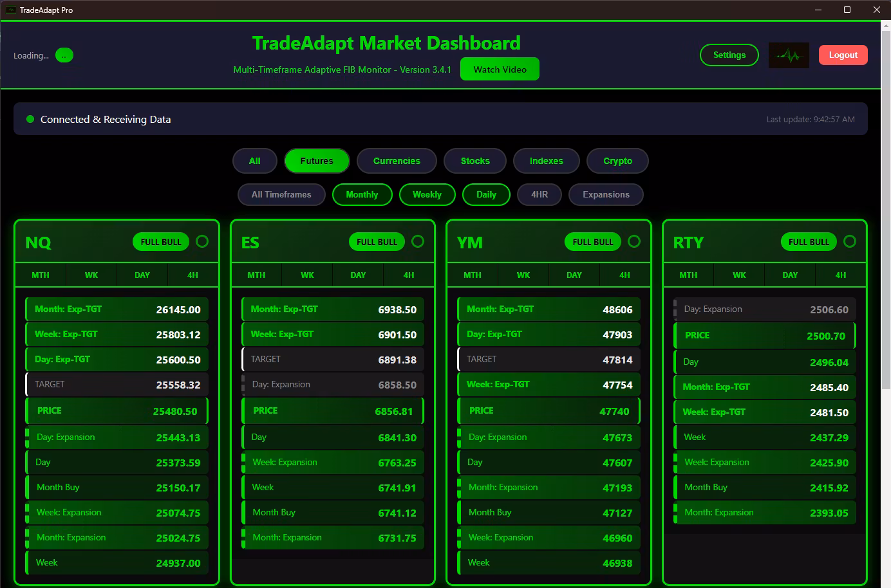
Task: Click the green connection status dot
Action: point(30,119)
